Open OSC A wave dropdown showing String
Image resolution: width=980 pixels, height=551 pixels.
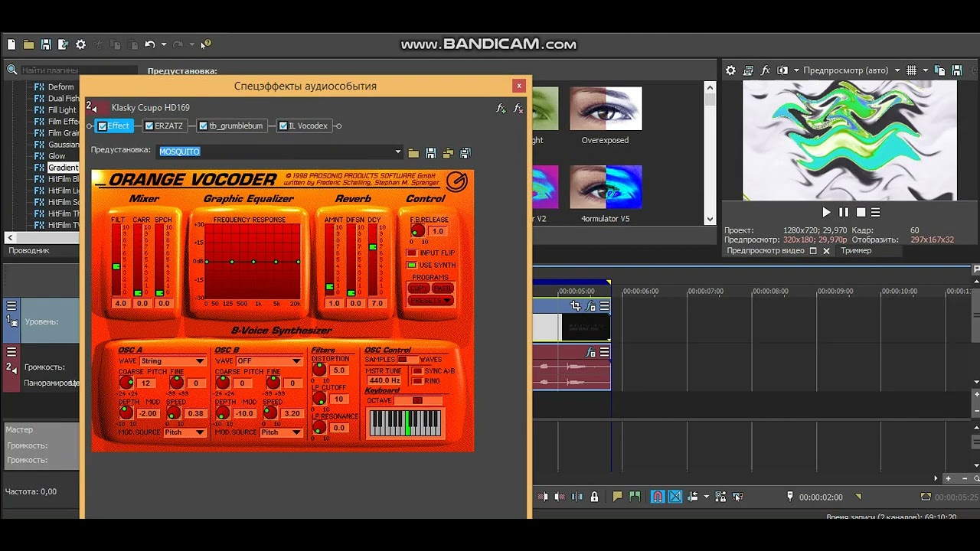[173, 361]
